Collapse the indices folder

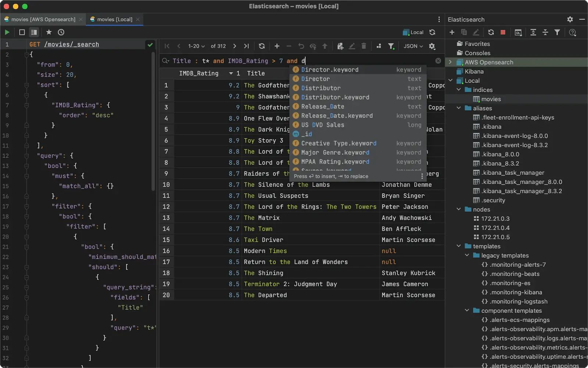pos(459,90)
